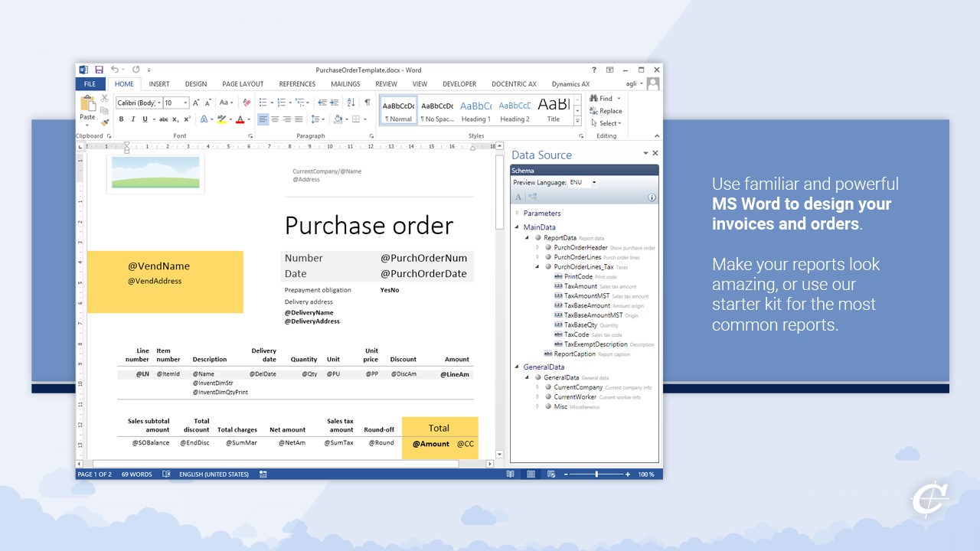Toggle Italic formatting

pos(132,119)
